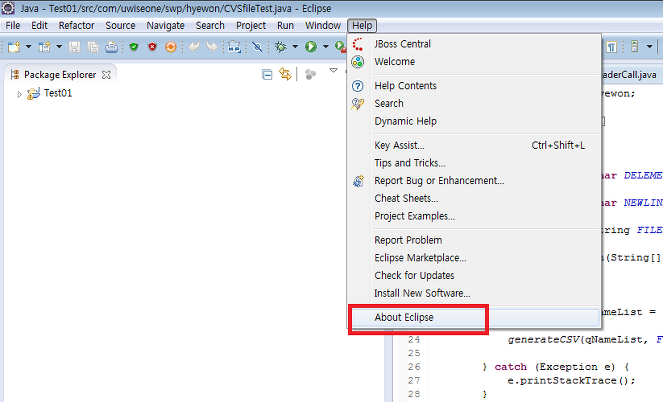This screenshot has width=663, height=402.
Task: Open the Search menu in the menu bar
Action: coord(210,25)
